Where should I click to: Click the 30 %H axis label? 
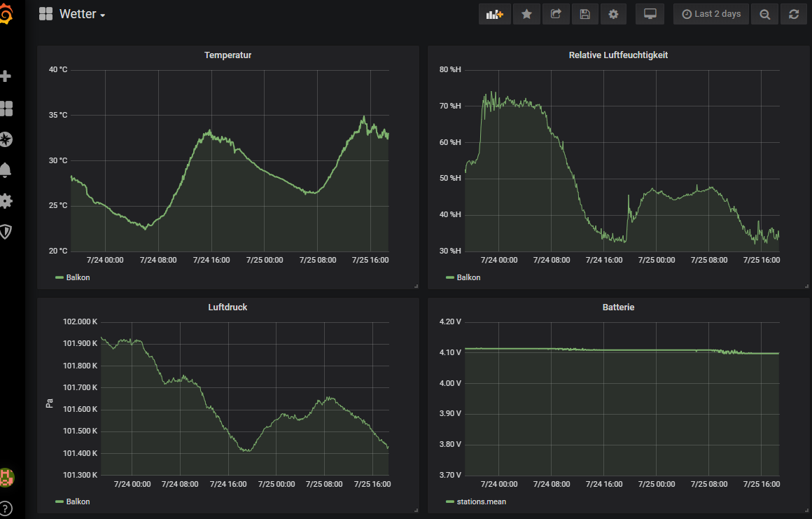point(450,251)
